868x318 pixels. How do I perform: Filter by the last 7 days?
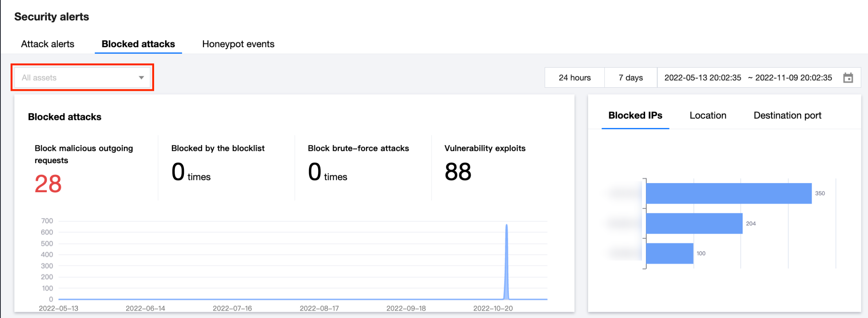coord(631,78)
